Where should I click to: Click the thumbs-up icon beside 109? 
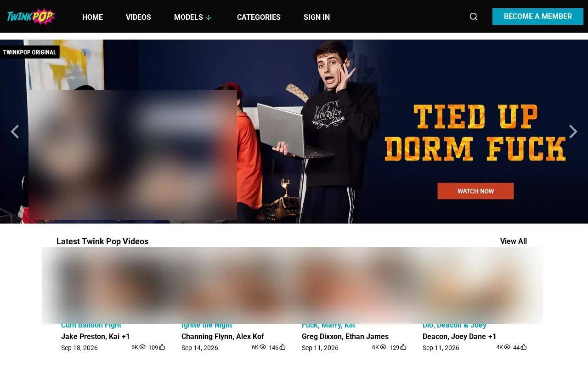tap(162, 347)
